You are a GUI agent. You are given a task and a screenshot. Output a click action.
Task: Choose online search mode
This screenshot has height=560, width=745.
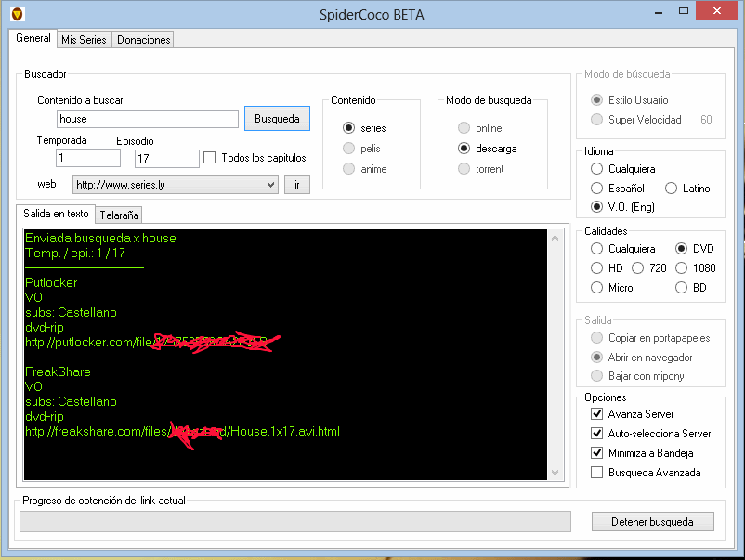pyautogui.click(x=465, y=128)
